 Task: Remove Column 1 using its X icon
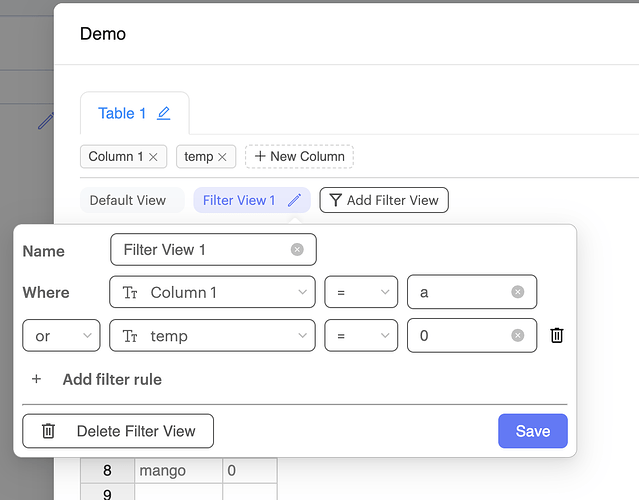pyautogui.click(x=153, y=157)
